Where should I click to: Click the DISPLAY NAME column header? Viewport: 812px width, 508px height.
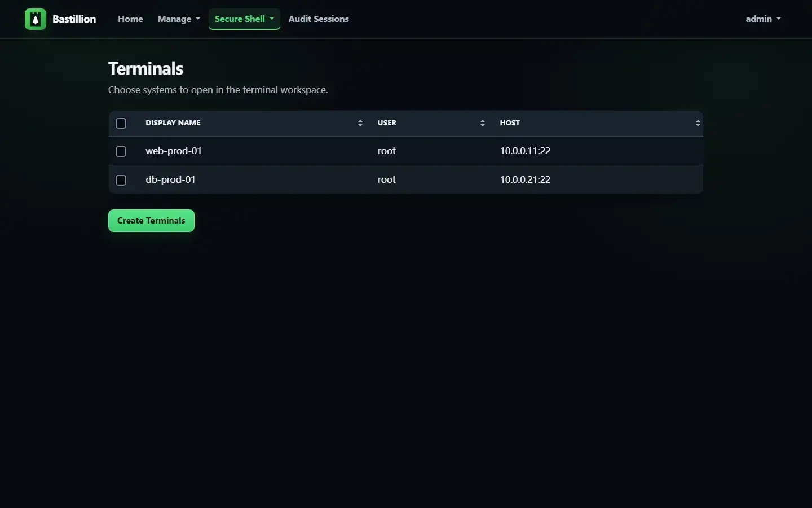pos(173,123)
